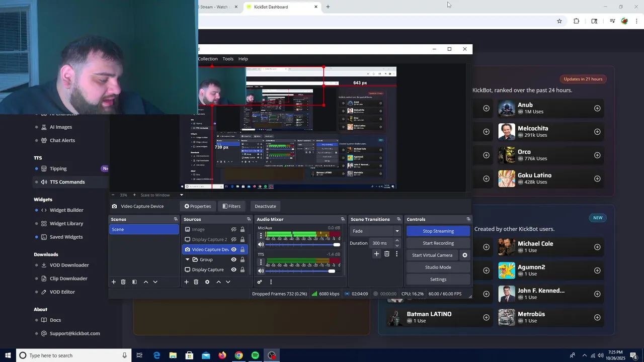644x362 pixels.
Task: Switch to KickBot Dashboard browser tab
Action: [282, 7]
